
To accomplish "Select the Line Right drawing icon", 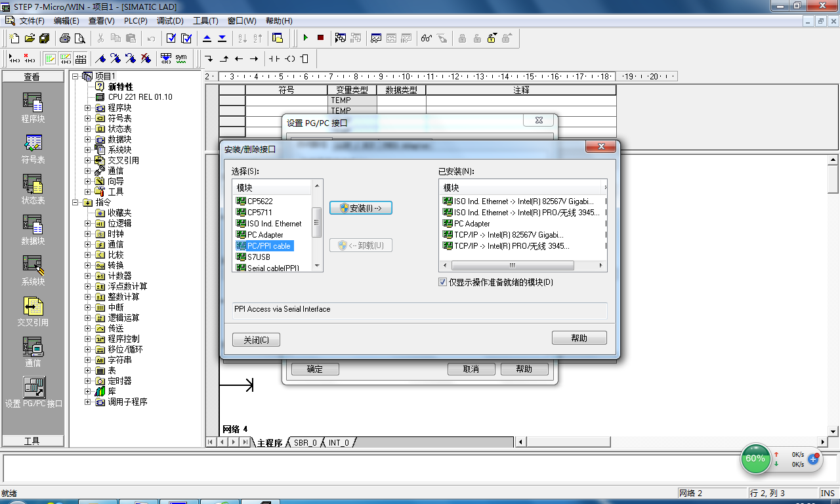I will (x=254, y=58).
